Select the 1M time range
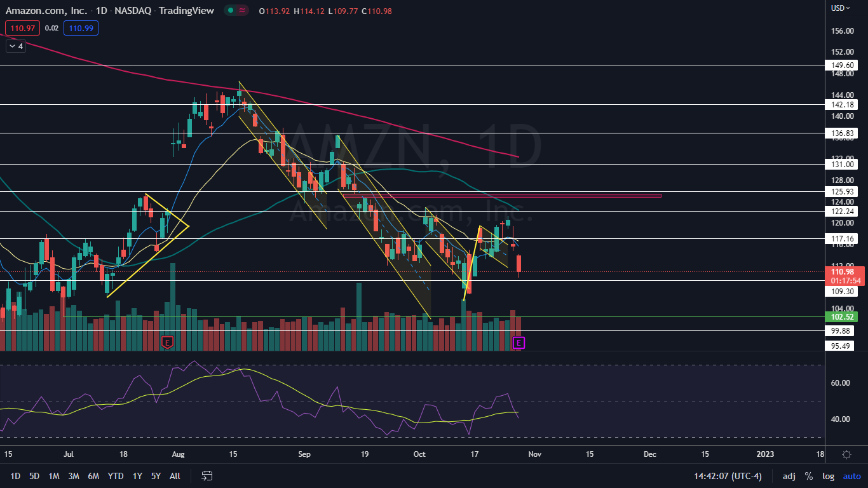Image resolution: width=868 pixels, height=488 pixels. pos(54,476)
